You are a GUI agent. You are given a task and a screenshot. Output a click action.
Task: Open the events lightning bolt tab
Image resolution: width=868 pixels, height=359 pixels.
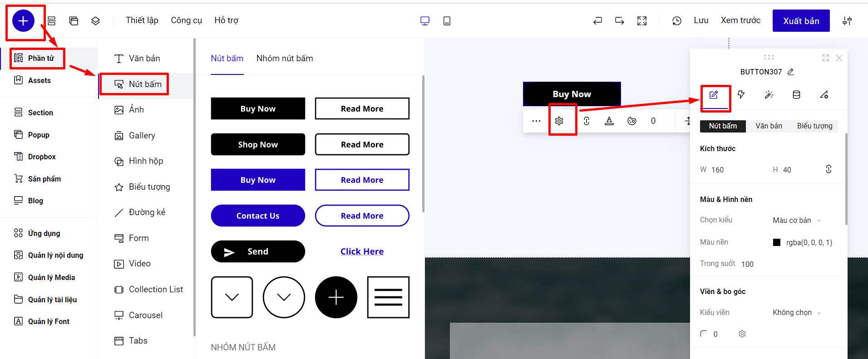741,94
